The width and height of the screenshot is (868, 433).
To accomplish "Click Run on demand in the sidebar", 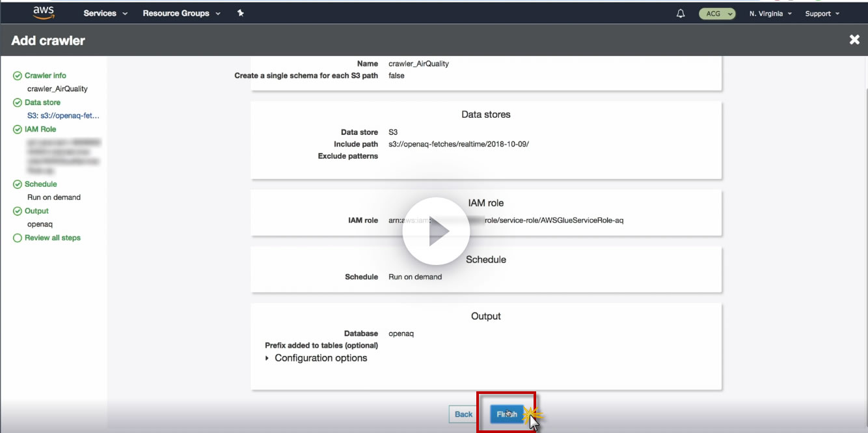I will pos(54,197).
